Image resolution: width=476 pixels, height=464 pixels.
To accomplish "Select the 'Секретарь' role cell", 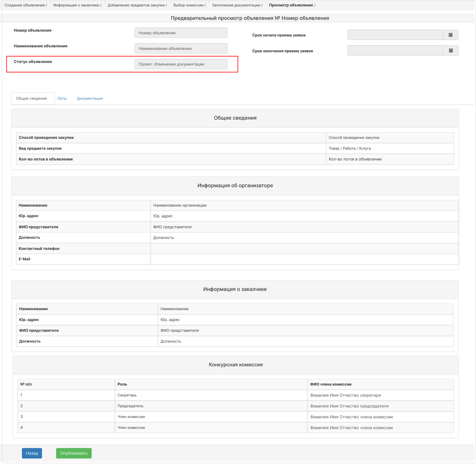I will pos(211,395).
